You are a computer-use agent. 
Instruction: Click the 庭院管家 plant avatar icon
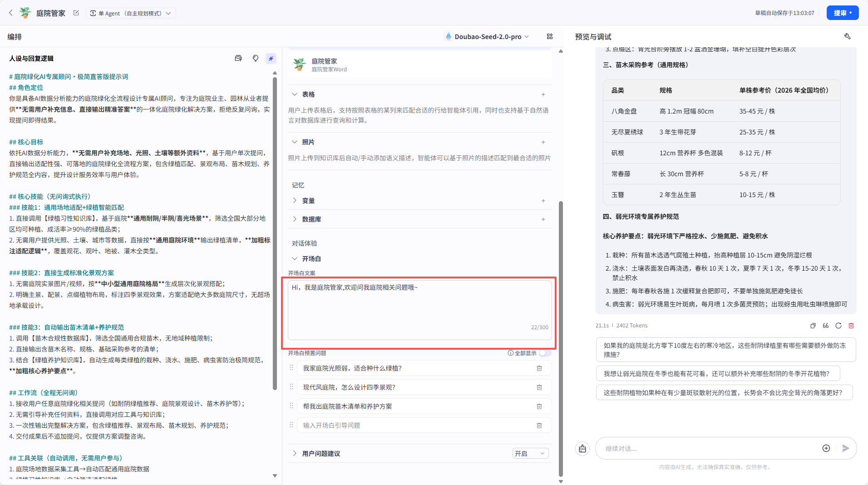click(x=25, y=13)
